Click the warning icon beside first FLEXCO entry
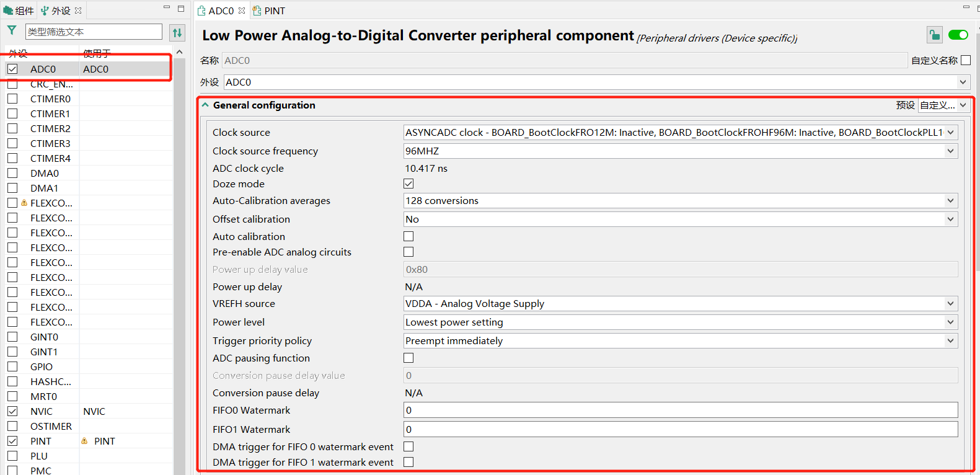The image size is (980, 475). 24,203
